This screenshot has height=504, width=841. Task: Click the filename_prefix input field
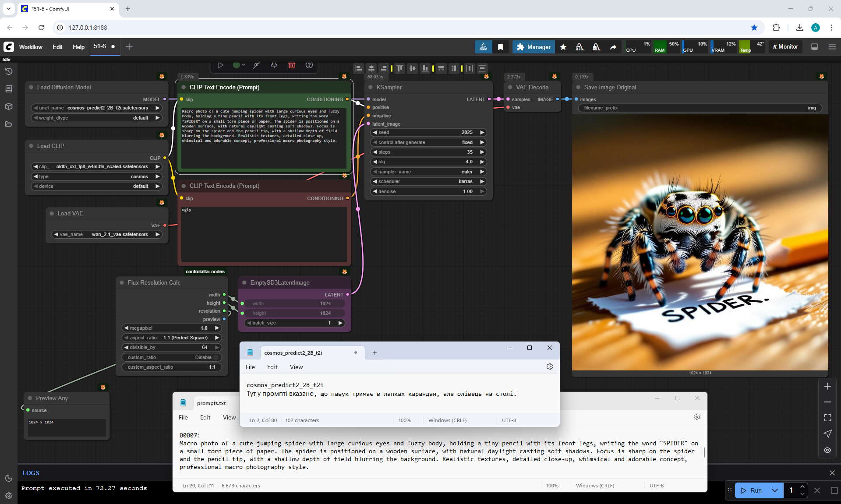point(700,108)
